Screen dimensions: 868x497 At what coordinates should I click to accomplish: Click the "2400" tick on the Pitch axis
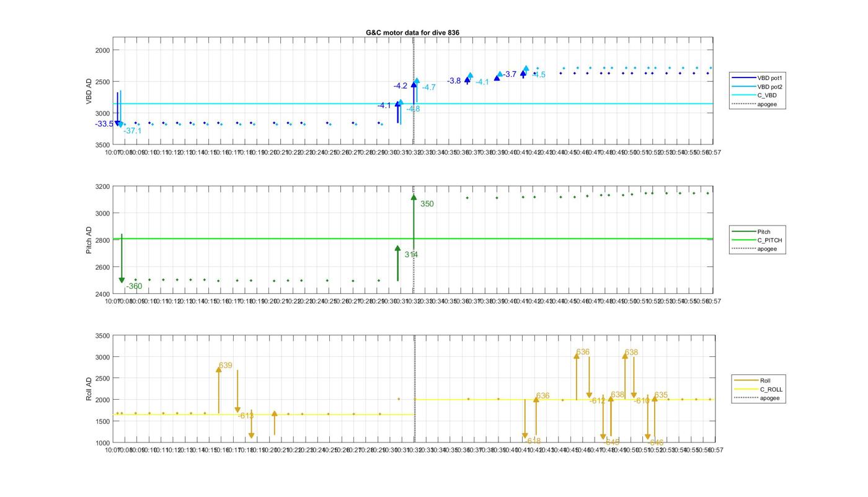[x=102, y=294]
